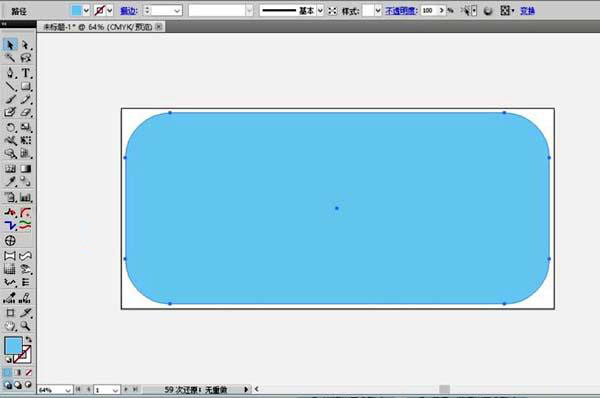Click the fill color swatch in control bar
Image resolution: width=600 pixels, height=398 pixels.
[x=77, y=11]
